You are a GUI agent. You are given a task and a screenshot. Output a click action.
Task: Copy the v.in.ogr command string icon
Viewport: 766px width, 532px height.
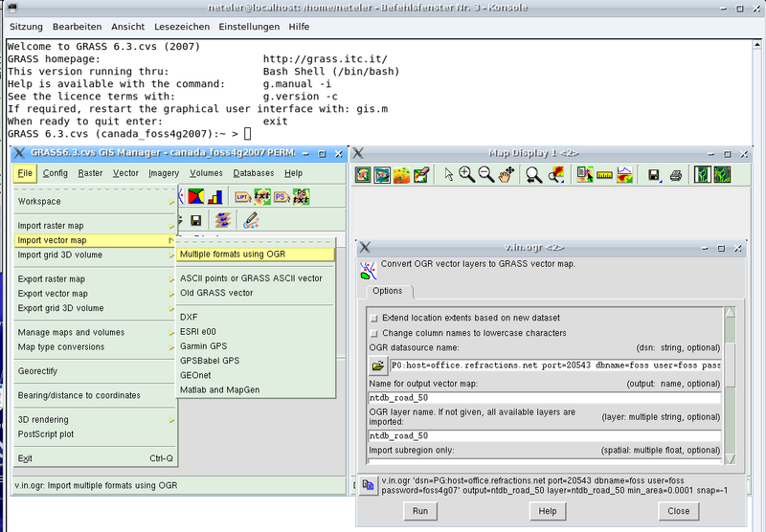click(369, 486)
